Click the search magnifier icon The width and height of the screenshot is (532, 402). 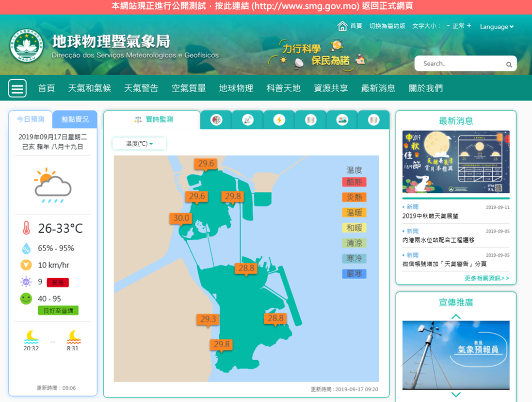(509, 64)
